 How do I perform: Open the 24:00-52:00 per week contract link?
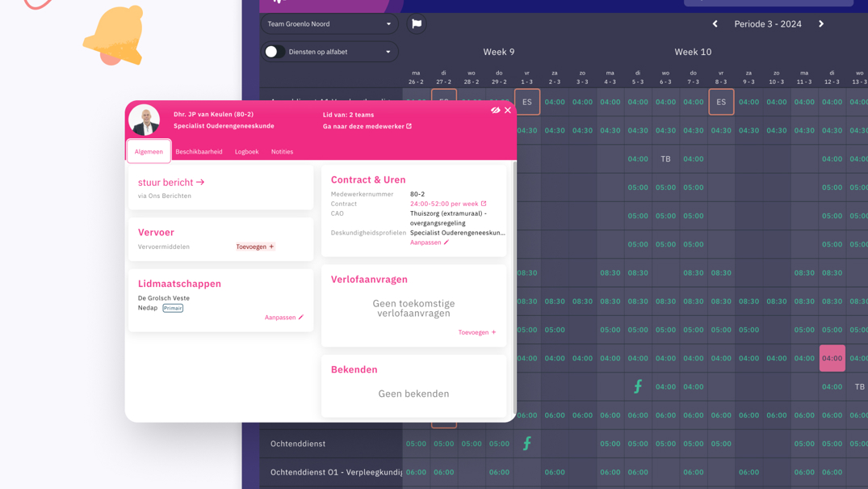448,204
